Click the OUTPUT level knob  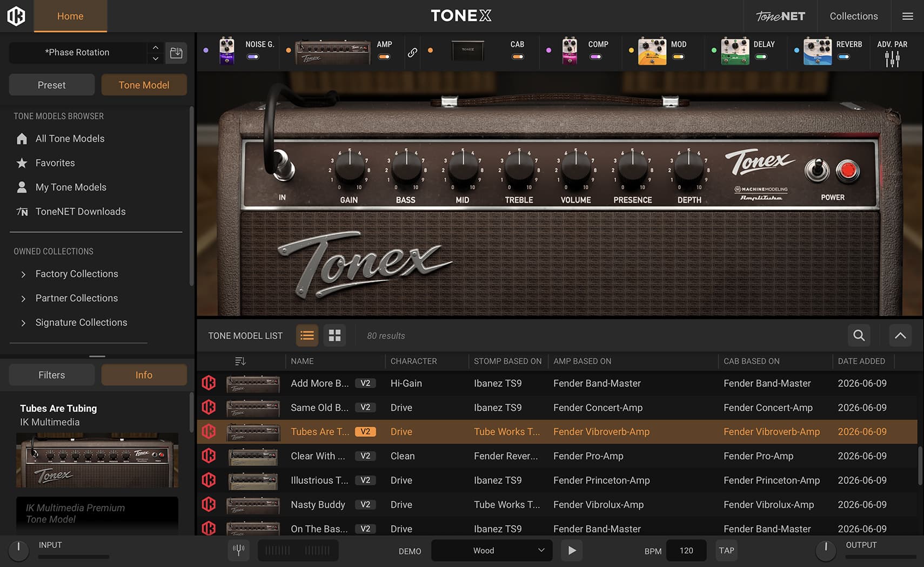pos(825,550)
